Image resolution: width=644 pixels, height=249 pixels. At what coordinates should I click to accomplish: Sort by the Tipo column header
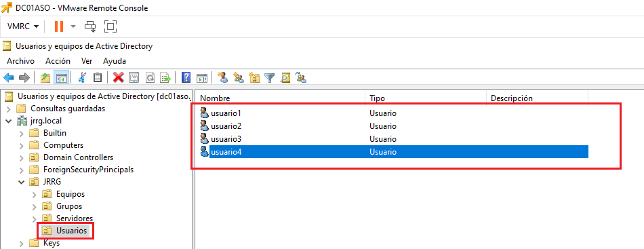coord(426,98)
